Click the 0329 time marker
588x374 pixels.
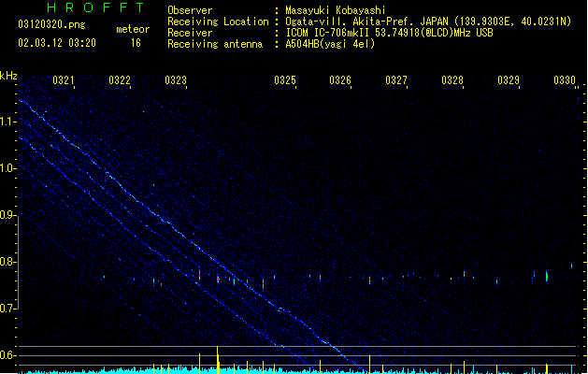click(x=509, y=80)
